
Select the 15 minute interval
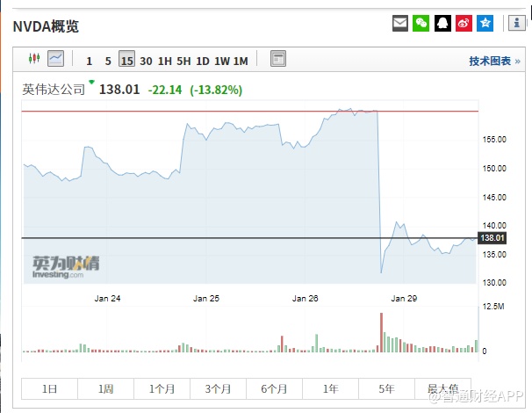tap(127, 59)
